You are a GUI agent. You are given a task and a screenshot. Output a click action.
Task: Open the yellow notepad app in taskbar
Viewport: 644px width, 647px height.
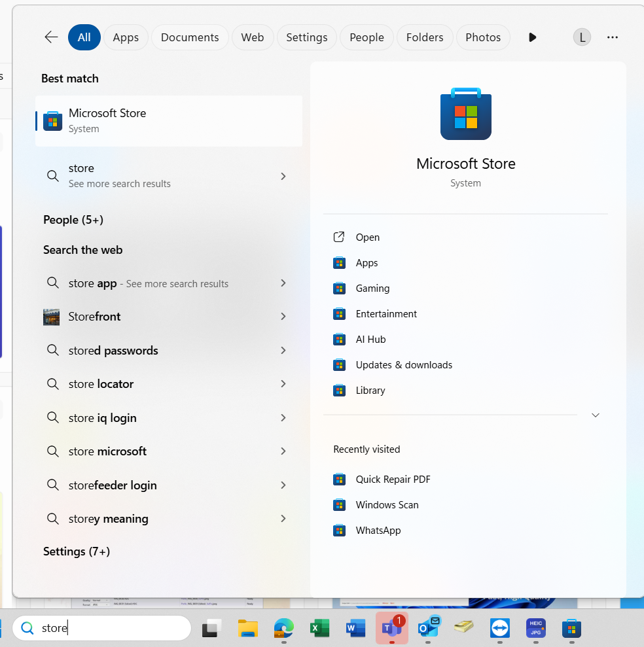pyautogui.click(x=463, y=627)
